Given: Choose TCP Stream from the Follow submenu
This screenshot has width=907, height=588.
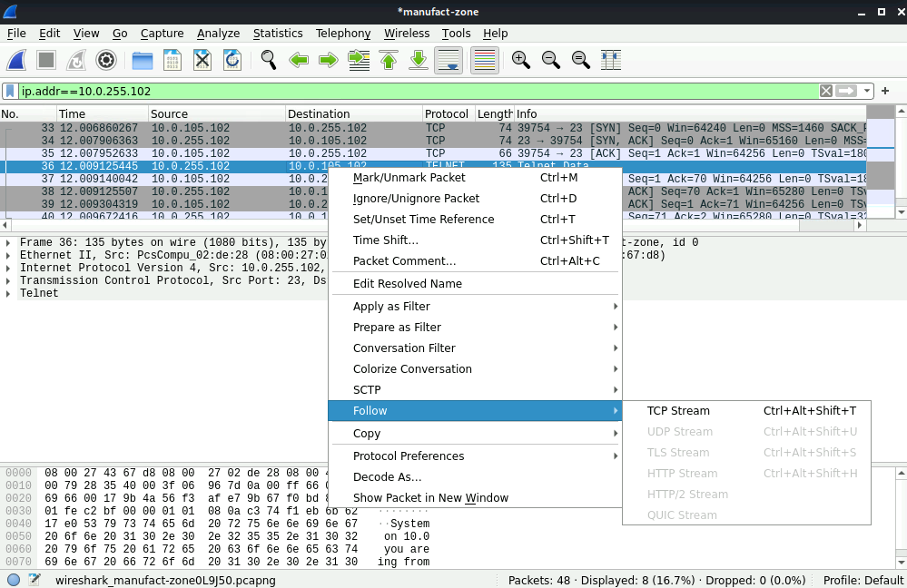Looking at the screenshot, I should (x=747, y=411).
